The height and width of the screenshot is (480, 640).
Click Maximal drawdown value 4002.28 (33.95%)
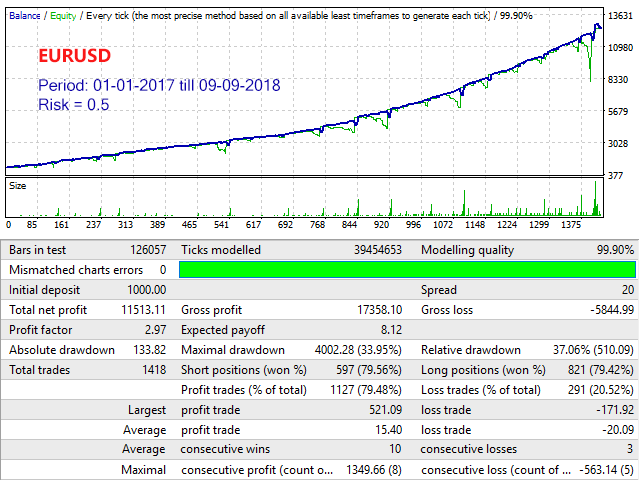point(358,350)
